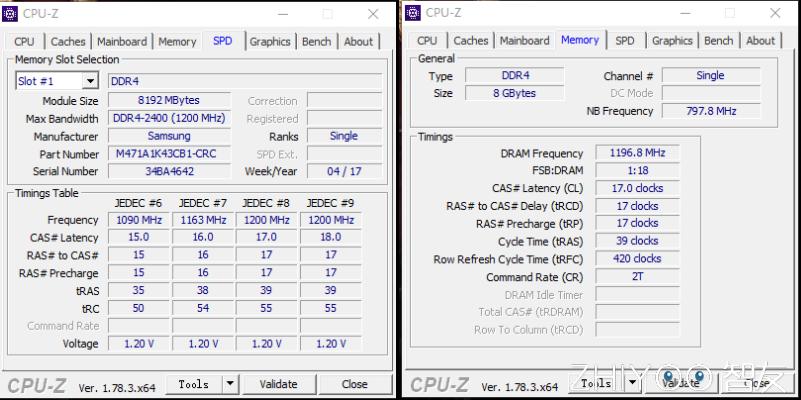The width and height of the screenshot is (801, 400).
Task: Open Caches tab in left window
Action: (68, 42)
